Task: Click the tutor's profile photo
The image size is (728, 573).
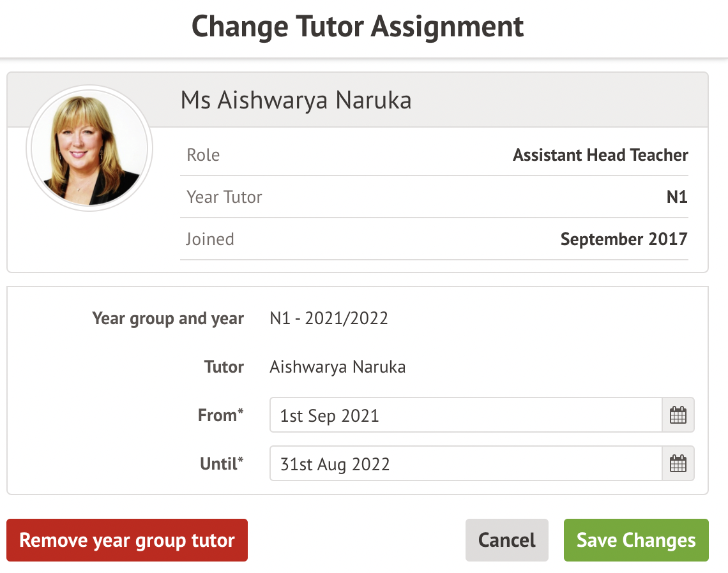Action: pyautogui.click(x=89, y=148)
